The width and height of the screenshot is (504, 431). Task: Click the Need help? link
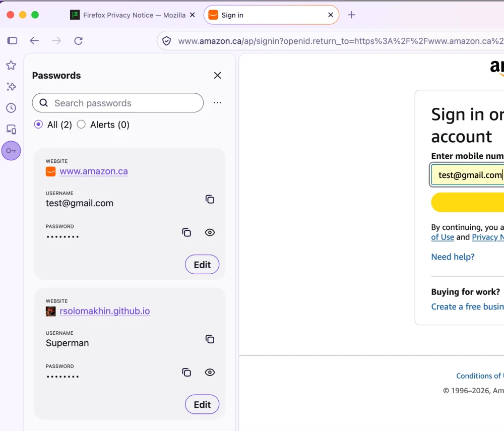(x=453, y=257)
